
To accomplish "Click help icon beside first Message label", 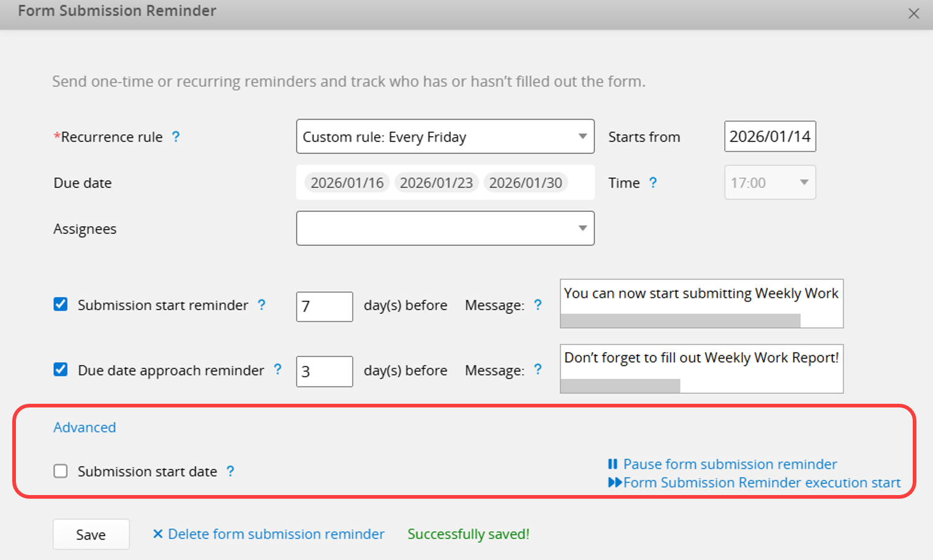I will tap(538, 305).
